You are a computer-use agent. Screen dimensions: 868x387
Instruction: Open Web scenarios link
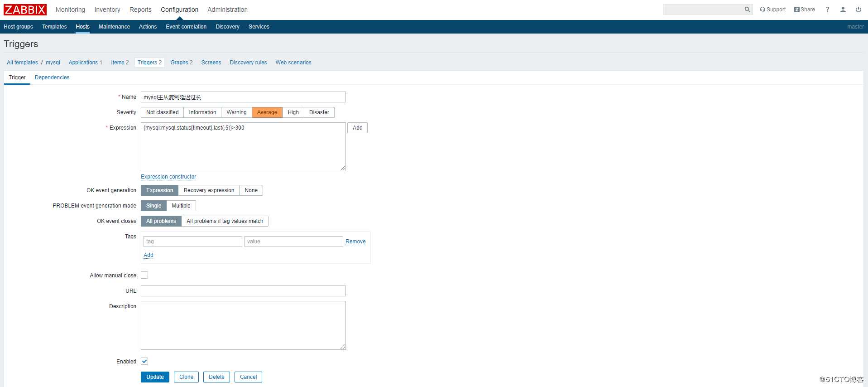[x=293, y=63]
